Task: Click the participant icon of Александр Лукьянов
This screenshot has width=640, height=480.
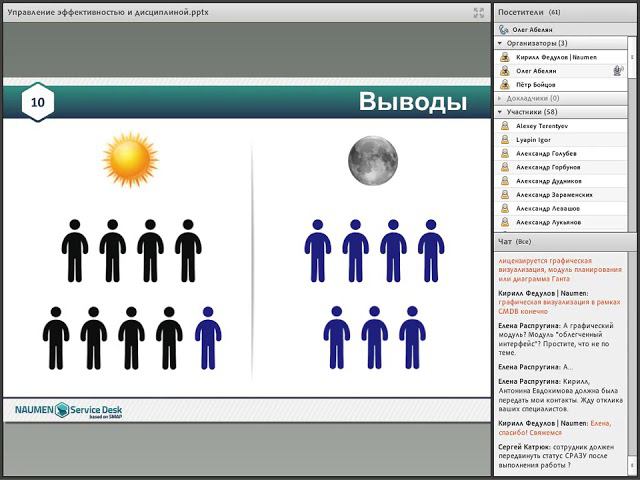Action: (x=505, y=222)
